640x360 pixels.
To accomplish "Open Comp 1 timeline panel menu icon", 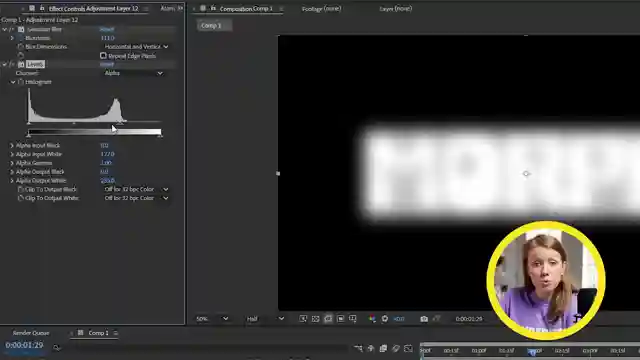I will (116, 333).
